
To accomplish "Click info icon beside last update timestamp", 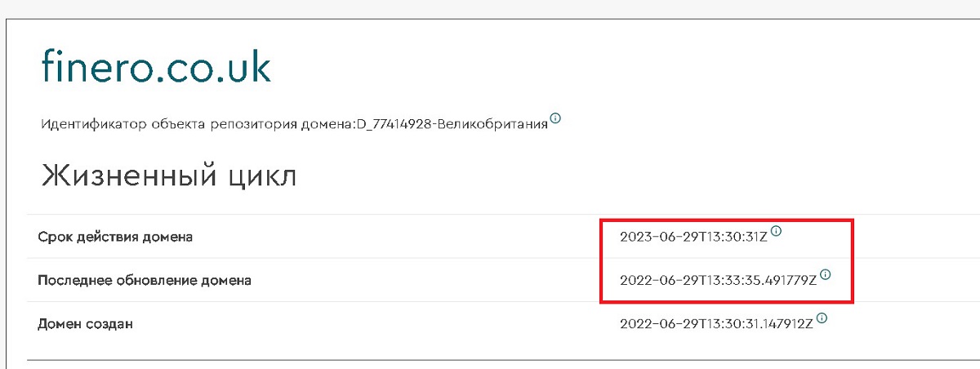I will [x=825, y=274].
